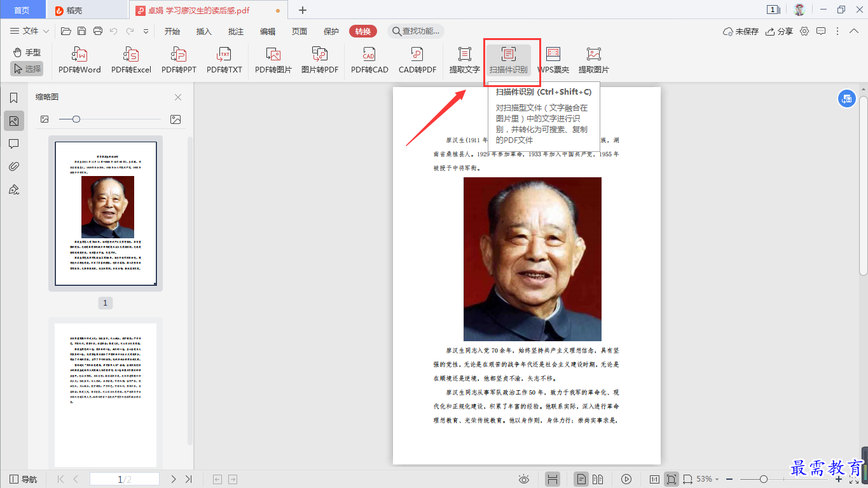Click the PDF转Word converter icon
The image size is (868, 488).
[x=79, y=61]
